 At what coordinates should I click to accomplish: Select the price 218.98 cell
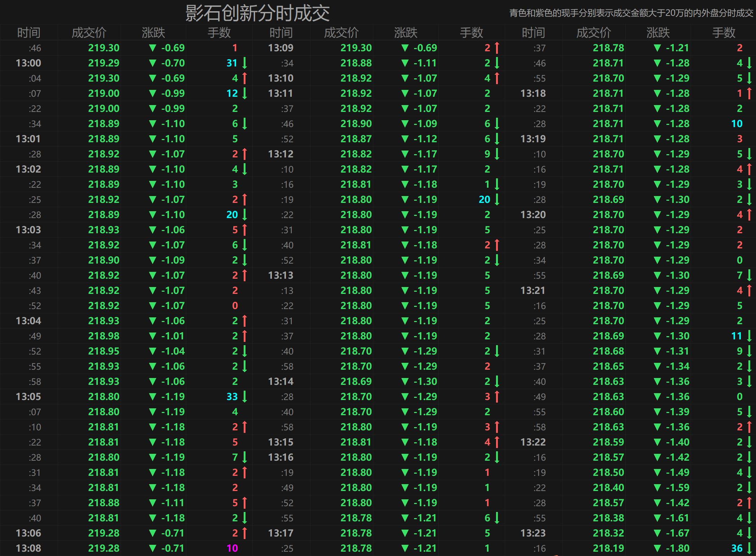pyautogui.click(x=104, y=336)
